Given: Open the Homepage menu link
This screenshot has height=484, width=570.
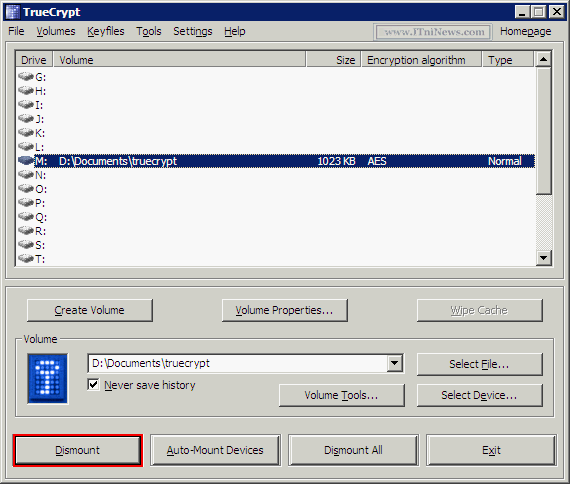Looking at the screenshot, I should (x=525, y=31).
